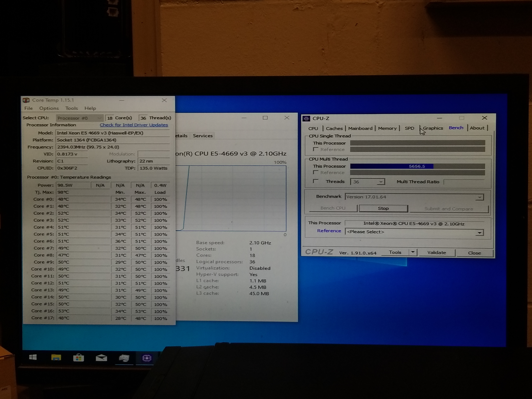Click the Virtualization value Disabled

pyautogui.click(x=260, y=268)
